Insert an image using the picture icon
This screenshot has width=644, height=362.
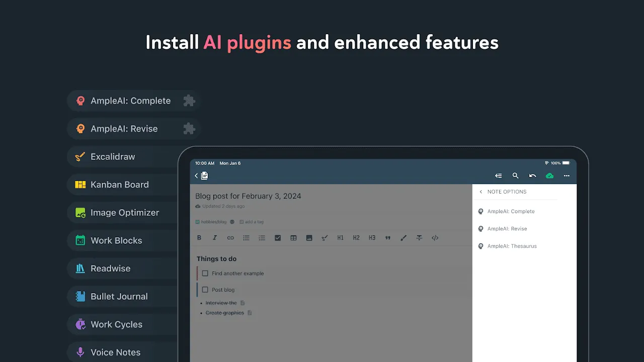point(309,238)
